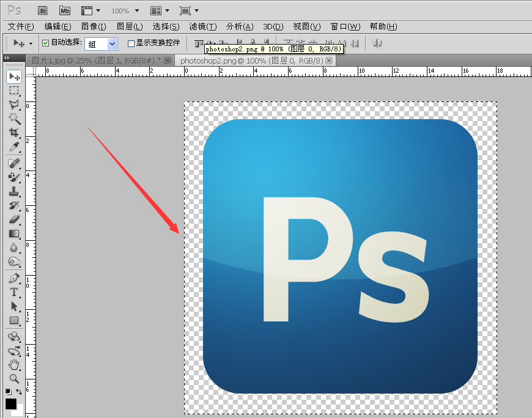
Task: Pick the Eyedropper tool
Action: point(14,147)
